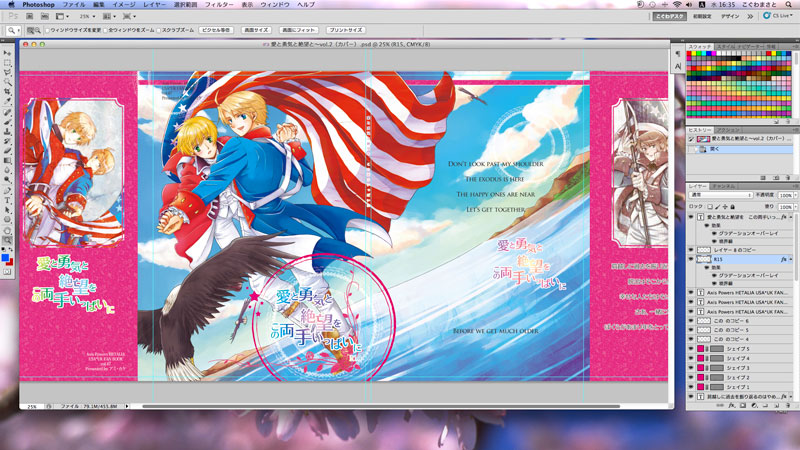Screen dimensions: 800x450
Task: Select the Gradient tool
Action: [7, 161]
